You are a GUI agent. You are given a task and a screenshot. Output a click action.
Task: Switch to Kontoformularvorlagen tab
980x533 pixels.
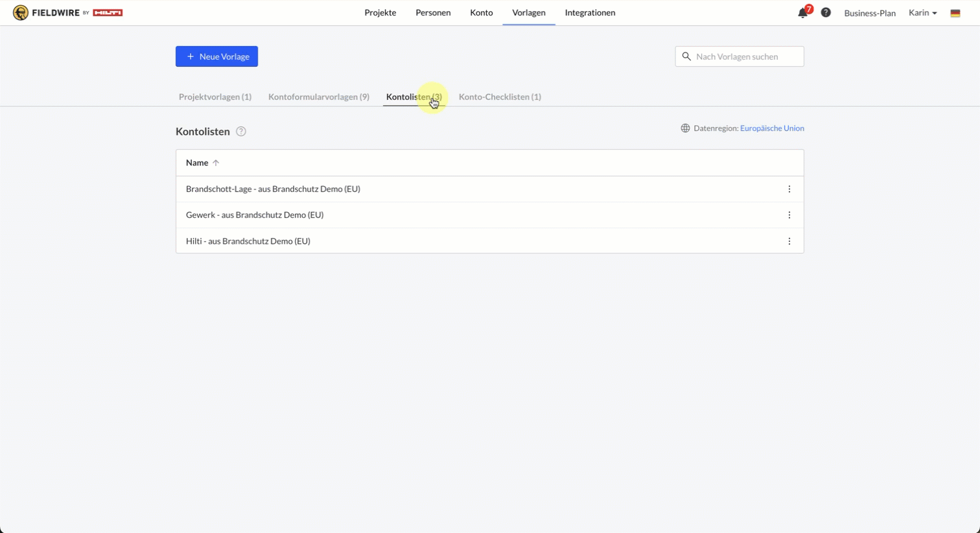(318, 97)
